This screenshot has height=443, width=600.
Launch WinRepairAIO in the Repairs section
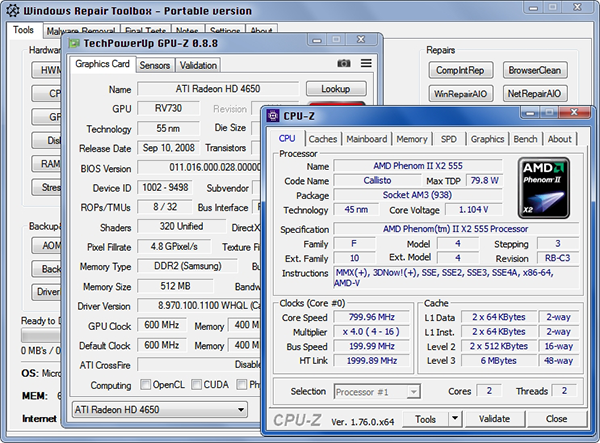coord(460,94)
